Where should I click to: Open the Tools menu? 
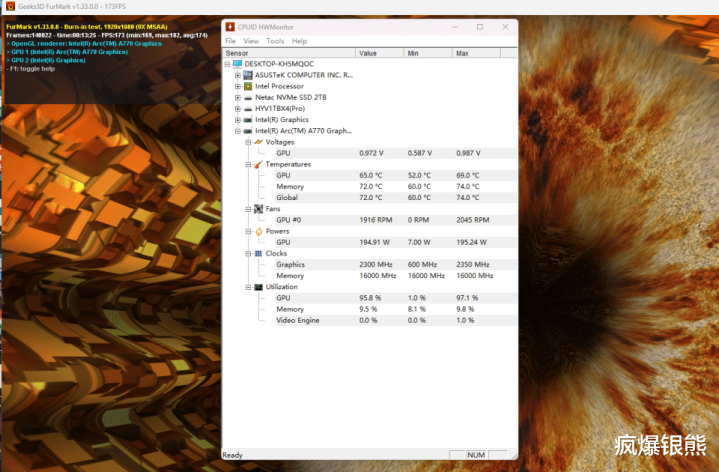pyautogui.click(x=275, y=41)
